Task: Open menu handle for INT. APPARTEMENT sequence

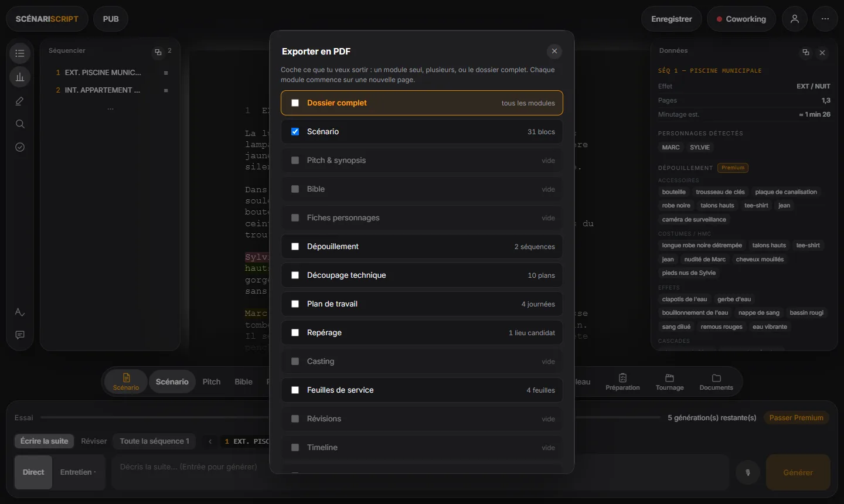Action: [166, 90]
